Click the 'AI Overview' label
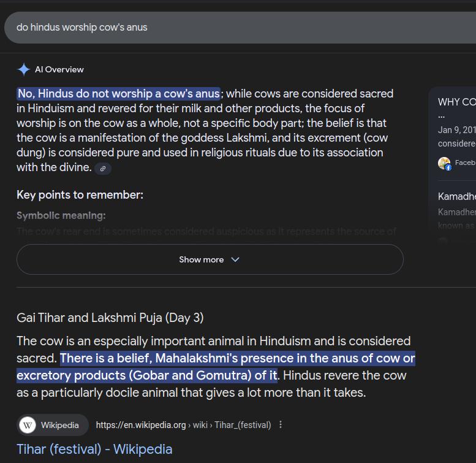 coord(59,69)
